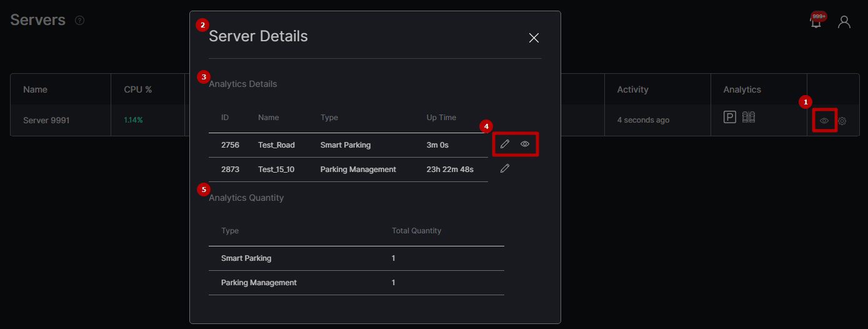Image resolution: width=868 pixels, height=329 pixels.
Task: Open Server 9991 settings gear
Action: (842, 121)
